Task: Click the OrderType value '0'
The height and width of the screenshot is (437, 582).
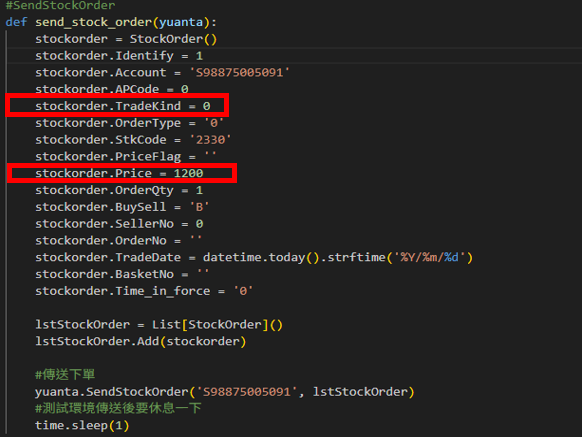Action: pyautogui.click(x=214, y=123)
